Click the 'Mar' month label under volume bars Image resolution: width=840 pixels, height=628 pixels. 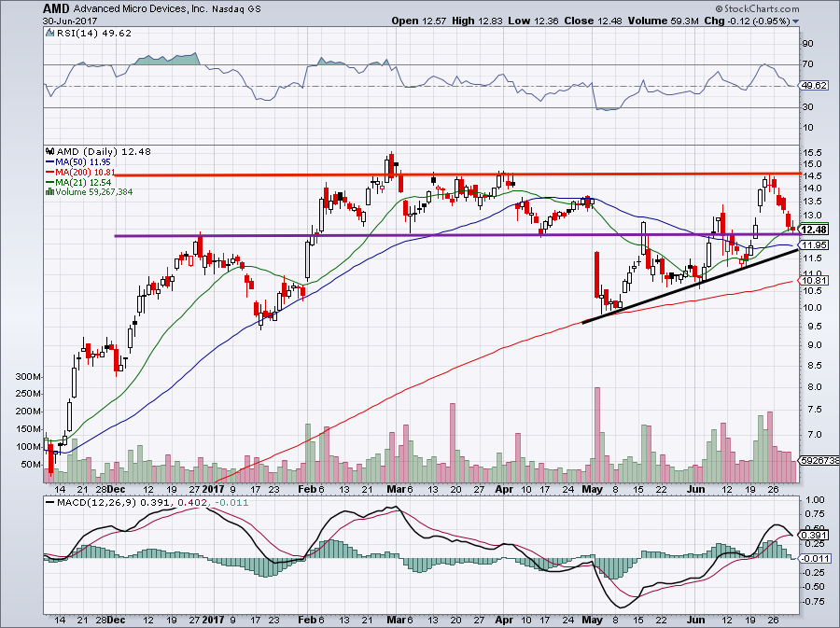tap(395, 489)
